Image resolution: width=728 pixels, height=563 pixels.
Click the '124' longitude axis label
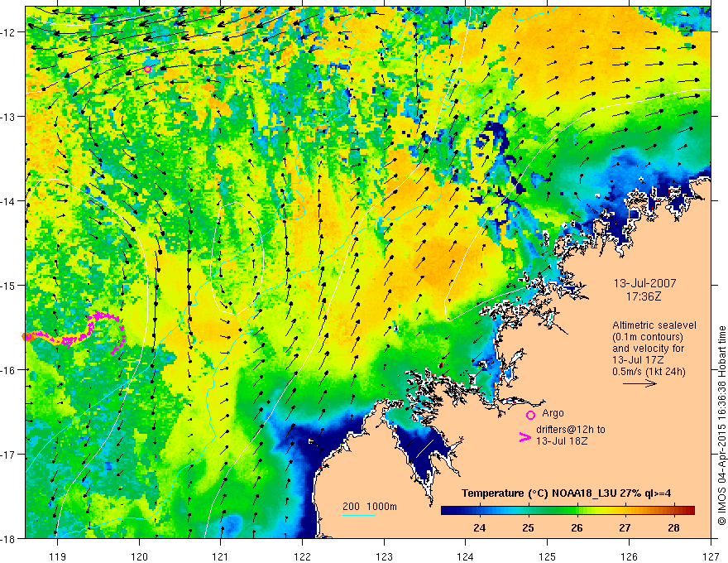[x=466, y=556]
